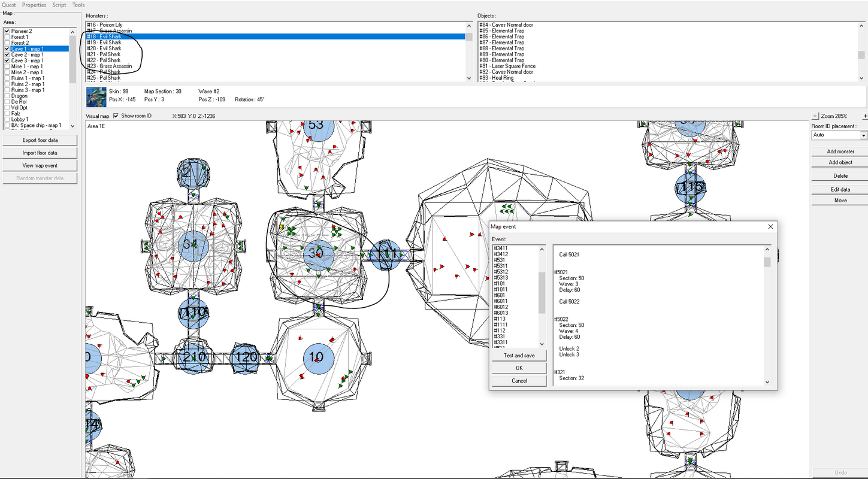Enable the Forest 1 area checkbox
868x479 pixels.
pyautogui.click(x=7, y=37)
